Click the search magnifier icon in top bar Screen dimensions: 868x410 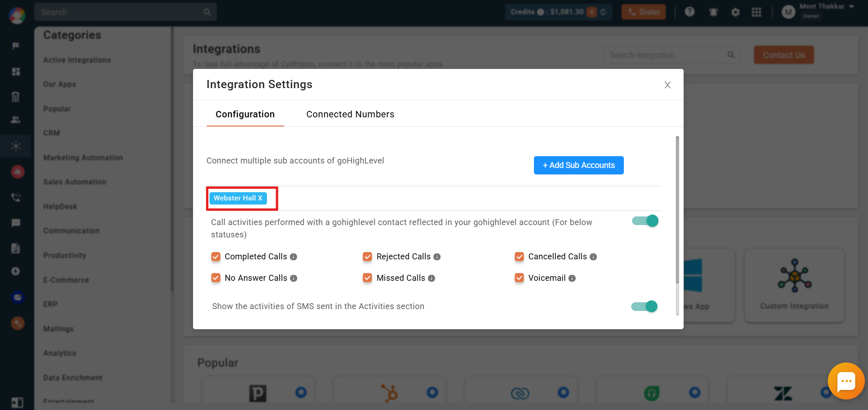click(x=207, y=12)
